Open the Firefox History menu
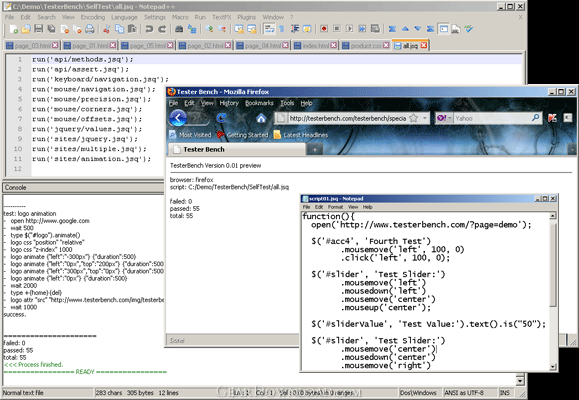This screenshot has height=400, width=579. pyautogui.click(x=229, y=103)
